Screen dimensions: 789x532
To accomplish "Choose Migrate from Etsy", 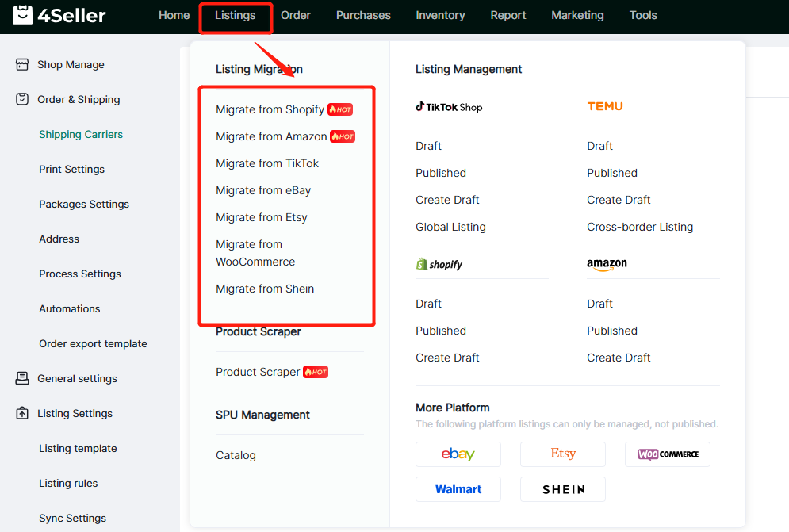I will [x=262, y=217].
